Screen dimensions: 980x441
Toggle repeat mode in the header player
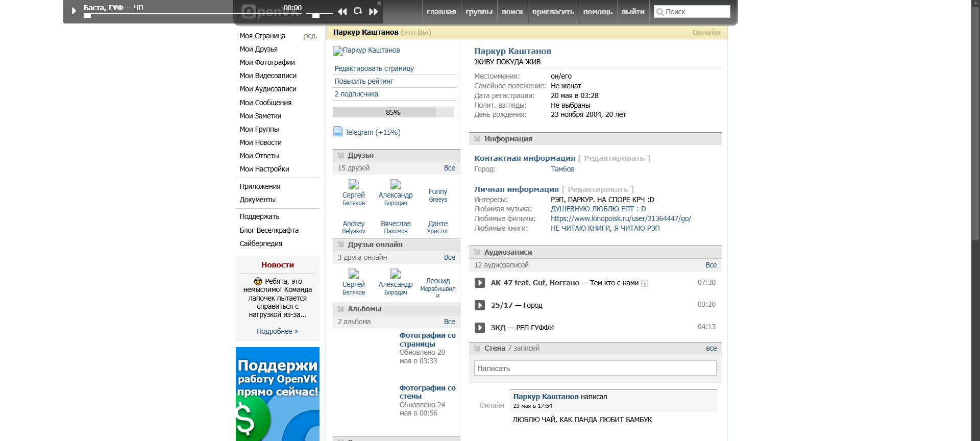[x=358, y=11]
